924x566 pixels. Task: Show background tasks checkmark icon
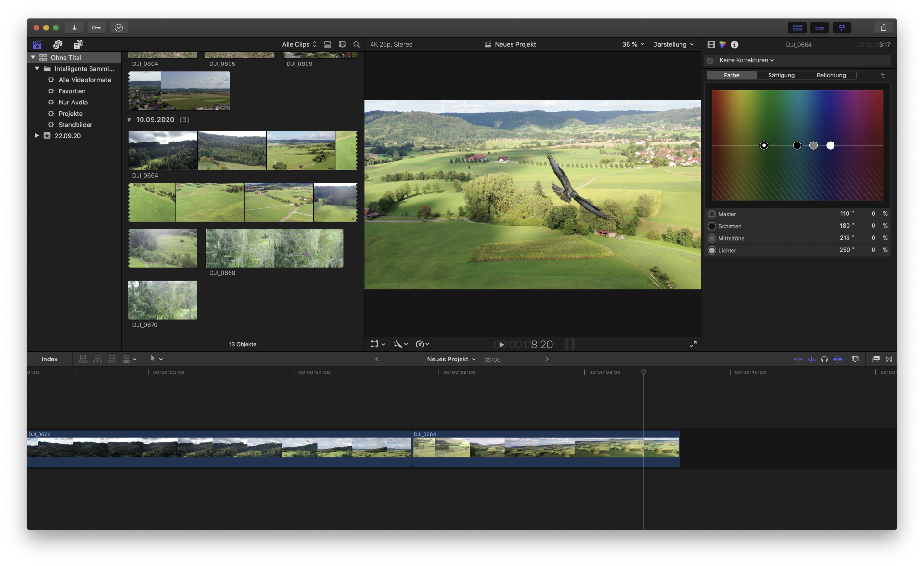(x=119, y=27)
